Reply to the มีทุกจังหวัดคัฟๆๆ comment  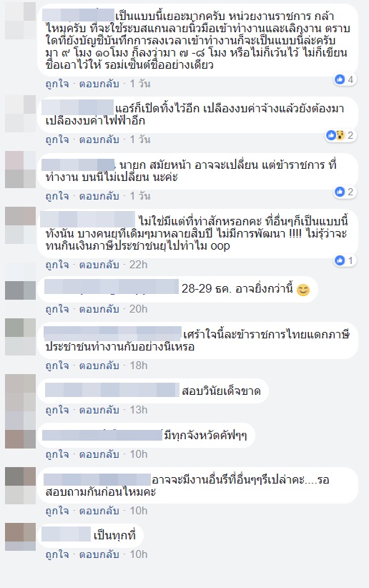point(99,454)
